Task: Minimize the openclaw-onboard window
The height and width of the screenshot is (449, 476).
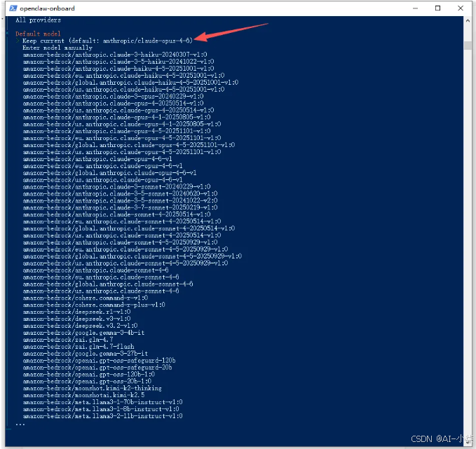Action: click(415, 8)
